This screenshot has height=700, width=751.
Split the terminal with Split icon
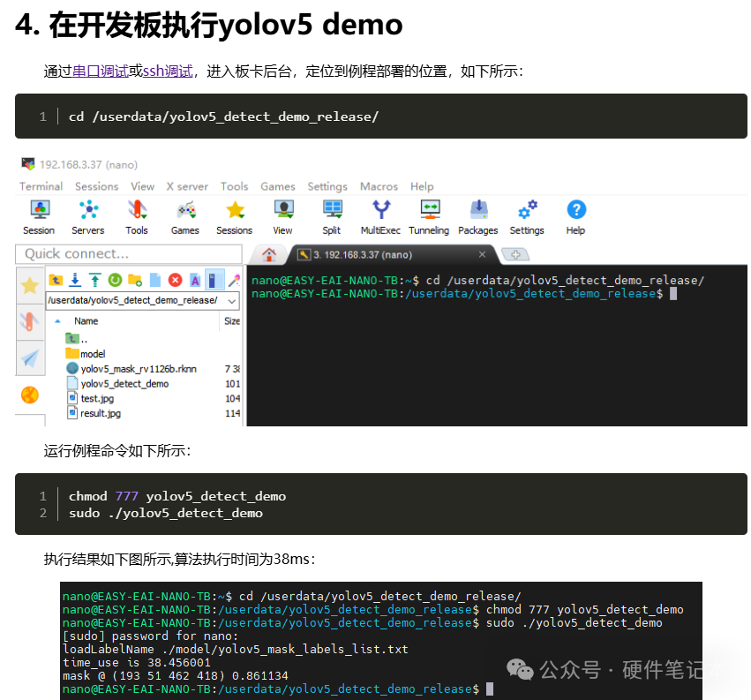(x=332, y=216)
